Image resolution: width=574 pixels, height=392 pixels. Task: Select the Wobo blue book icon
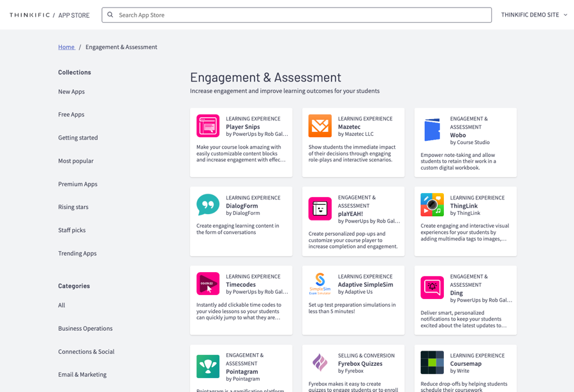coord(432,129)
